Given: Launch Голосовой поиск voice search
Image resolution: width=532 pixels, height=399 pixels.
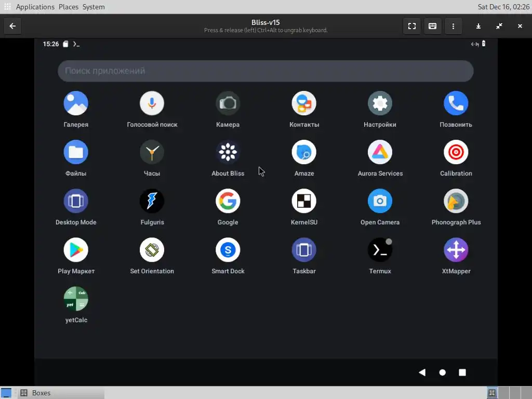Looking at the screenshot, I should (x=152, y=103).
